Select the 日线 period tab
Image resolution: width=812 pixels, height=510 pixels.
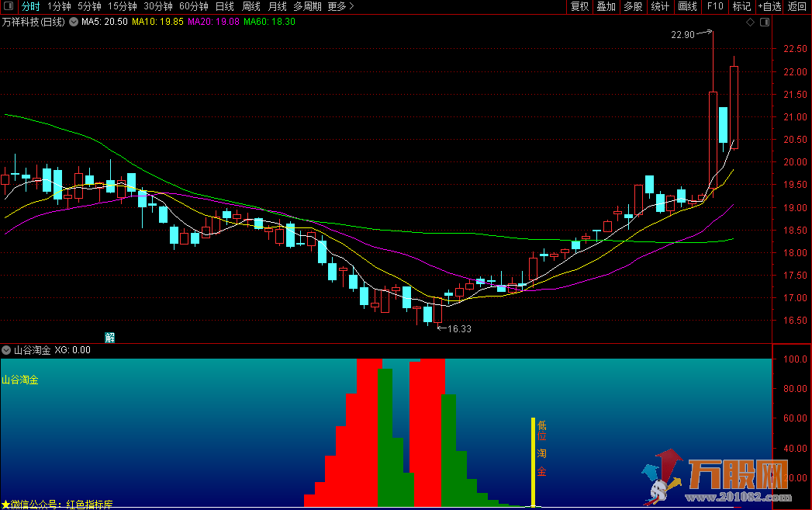(224, 6)
